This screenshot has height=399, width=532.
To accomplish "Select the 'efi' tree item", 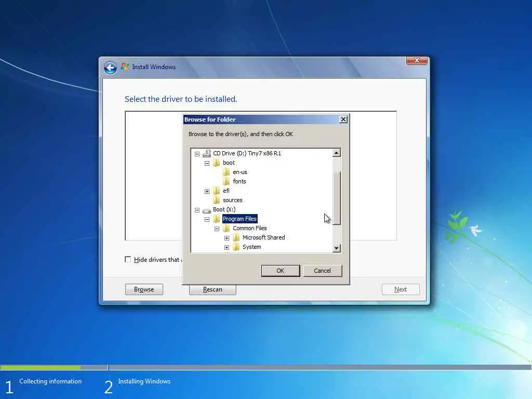I will pyautogui.click(x=226, y=191).
